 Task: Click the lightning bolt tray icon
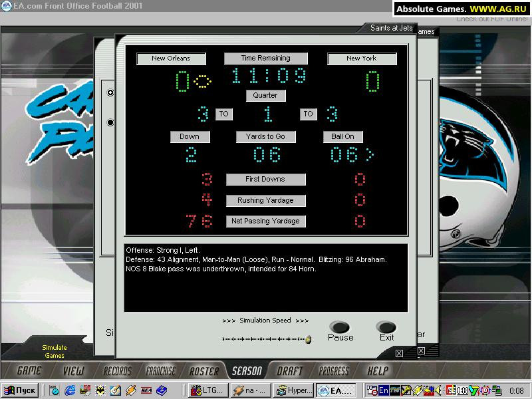[x=418, y=390]
